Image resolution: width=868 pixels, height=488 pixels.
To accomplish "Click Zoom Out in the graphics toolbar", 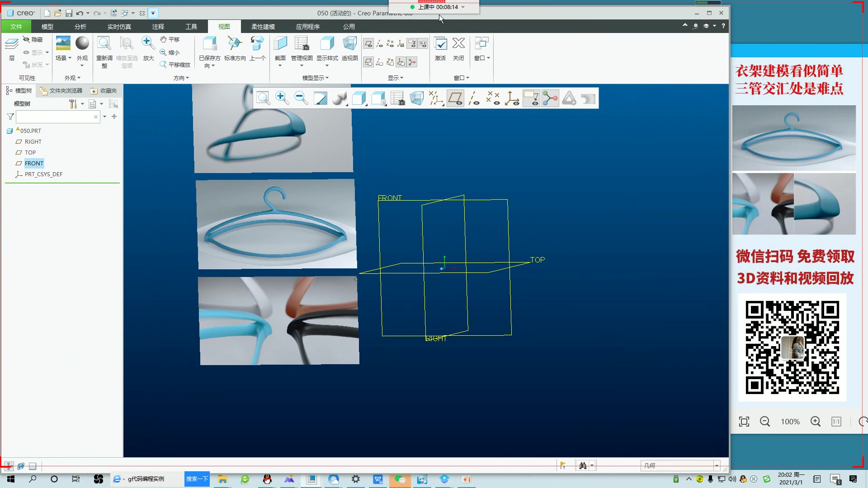I will click(x=301, y=98).
